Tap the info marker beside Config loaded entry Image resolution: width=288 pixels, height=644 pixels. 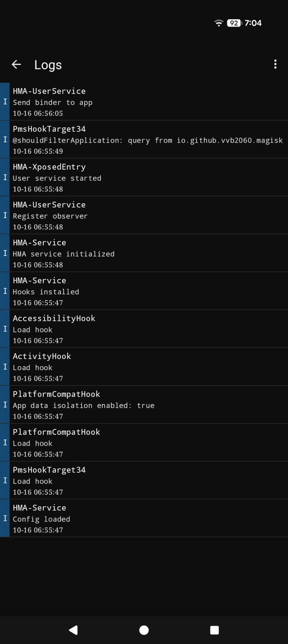pyautogui.click(x=4, y=518)
